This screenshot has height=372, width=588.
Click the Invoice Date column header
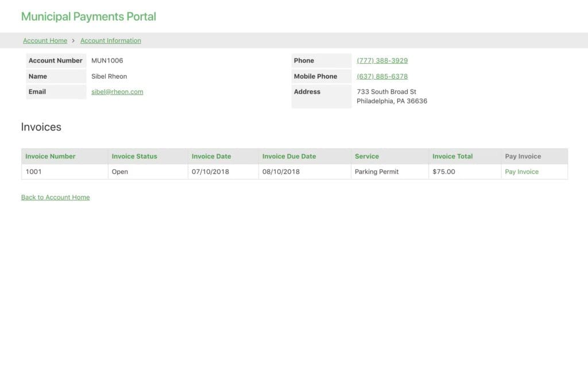(211, 156)
